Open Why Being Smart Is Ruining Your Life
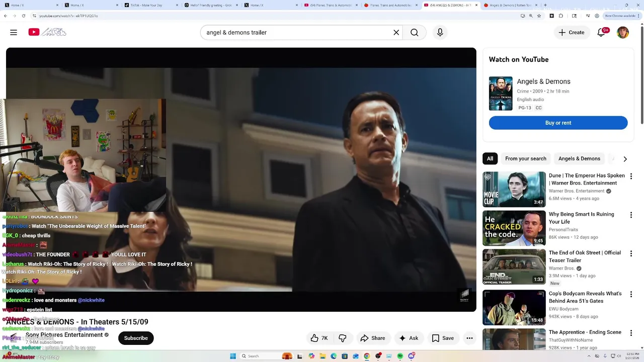Image resolution: width=644 pixels, height=362 pixels. pos(581,218)
